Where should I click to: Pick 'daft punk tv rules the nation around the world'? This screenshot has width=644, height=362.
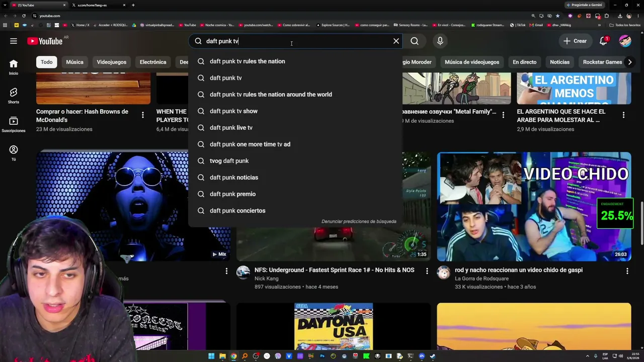tap(295, 95)
